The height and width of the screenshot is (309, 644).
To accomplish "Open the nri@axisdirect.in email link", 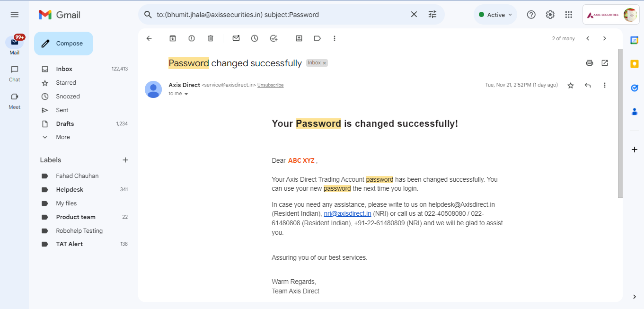I will click(x=347, y=214).
